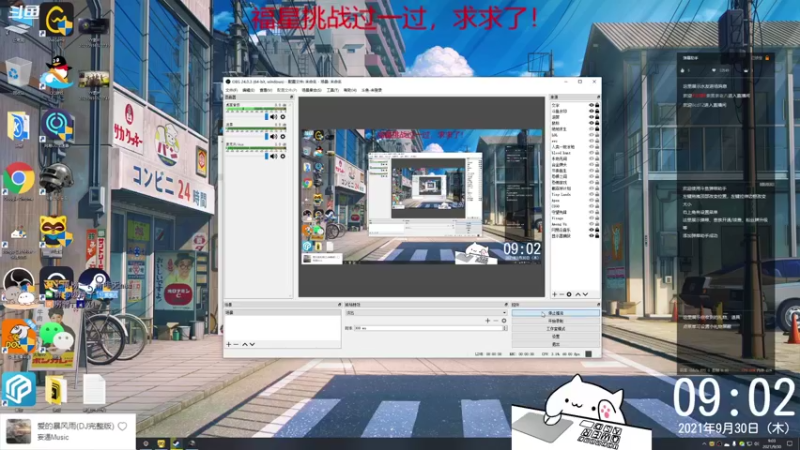Toggle visibility of 人类一败涂地 source
800x450 pixels.
(x=591, y=147)
